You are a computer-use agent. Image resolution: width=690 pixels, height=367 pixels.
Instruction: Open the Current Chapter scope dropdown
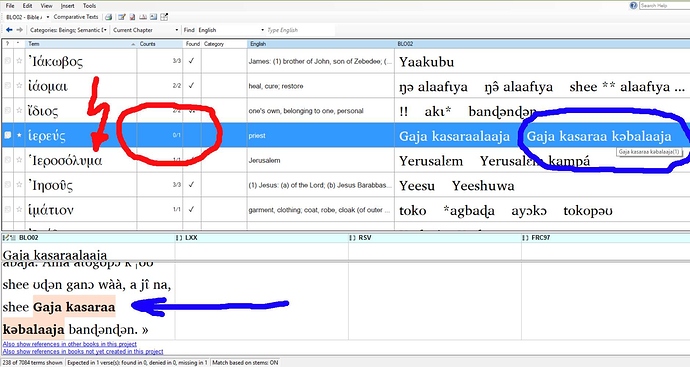145,30
